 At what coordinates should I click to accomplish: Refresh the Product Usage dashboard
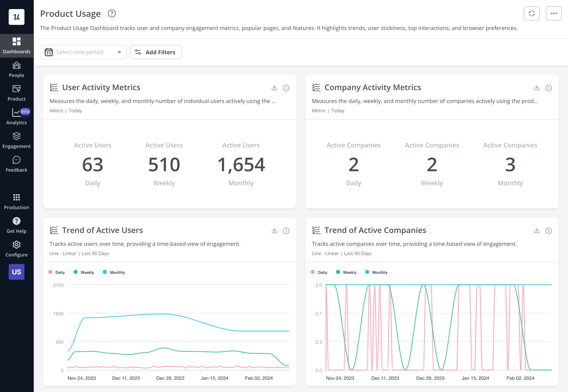tap(532, 13)
